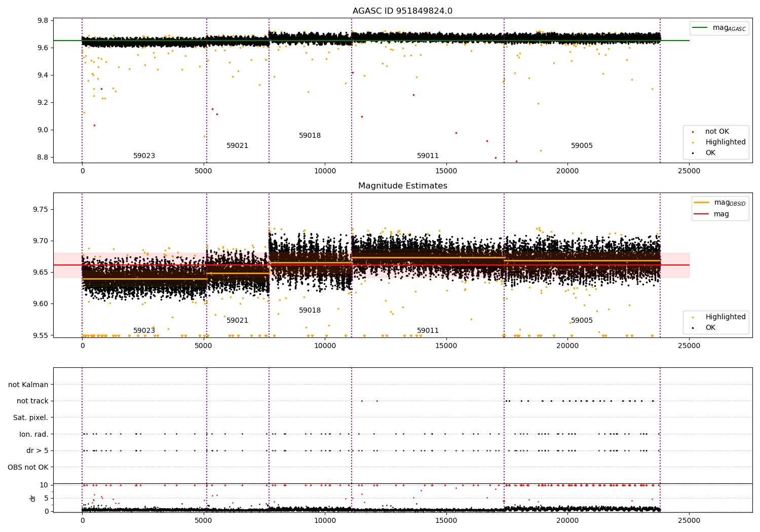
Task: Click the 5000 x-tick in the AGASC plot
Action: click(x=203, y=171)
